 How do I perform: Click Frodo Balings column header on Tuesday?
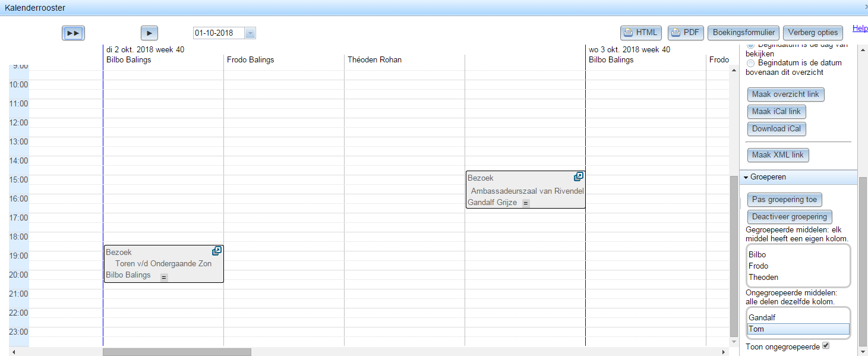point(250,59)
